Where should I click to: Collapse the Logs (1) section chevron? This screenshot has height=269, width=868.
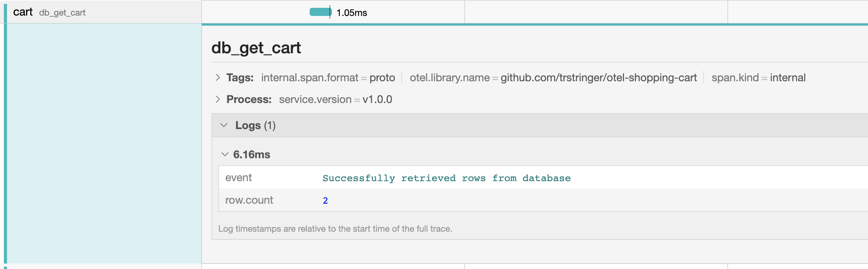pos(224,126)
